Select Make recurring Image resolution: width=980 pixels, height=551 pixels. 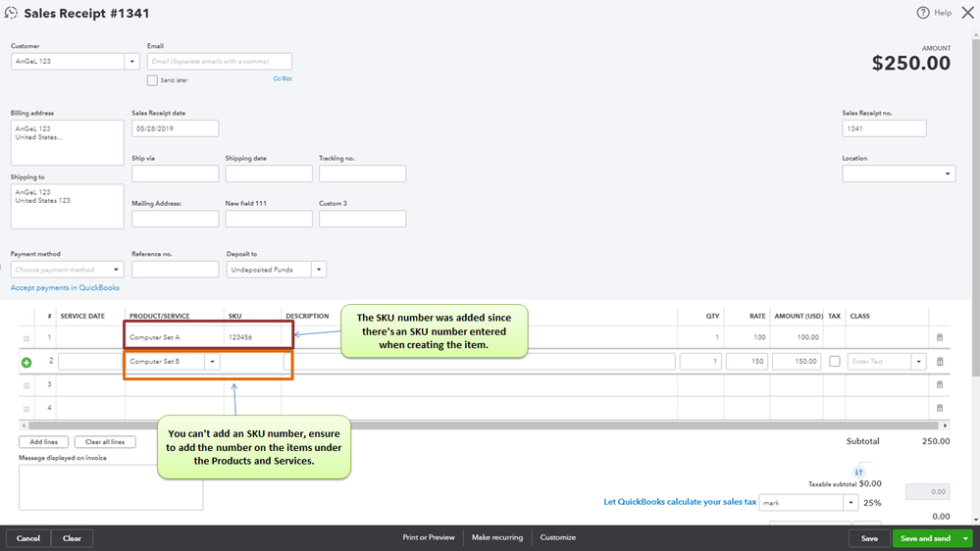497,537
